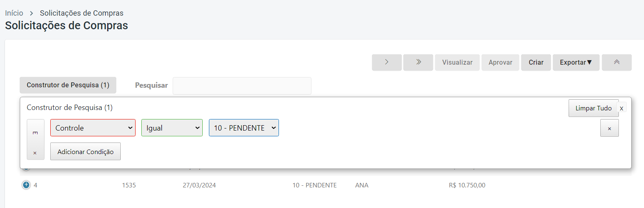Screen dimensions: 644x208
Task: Expand row 4 using the plus icon
Action: click(26, 185)
